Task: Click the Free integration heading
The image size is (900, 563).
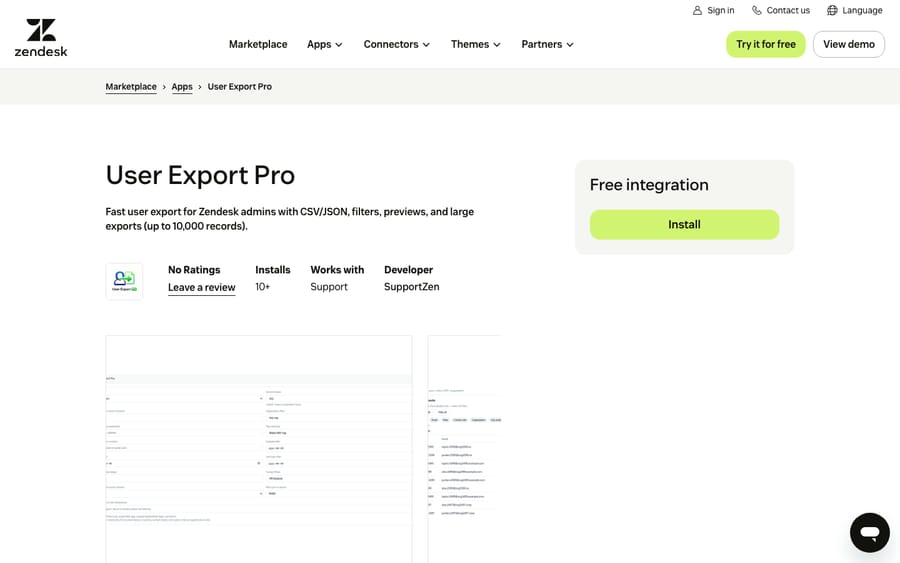Action: pos(649,185)
